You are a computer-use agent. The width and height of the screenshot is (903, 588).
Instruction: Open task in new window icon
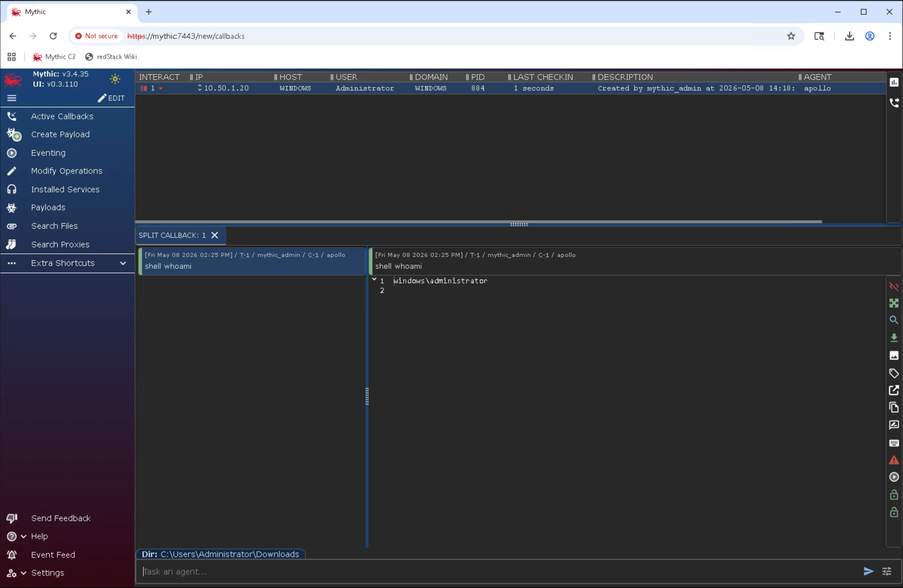[x=894, y=390]
